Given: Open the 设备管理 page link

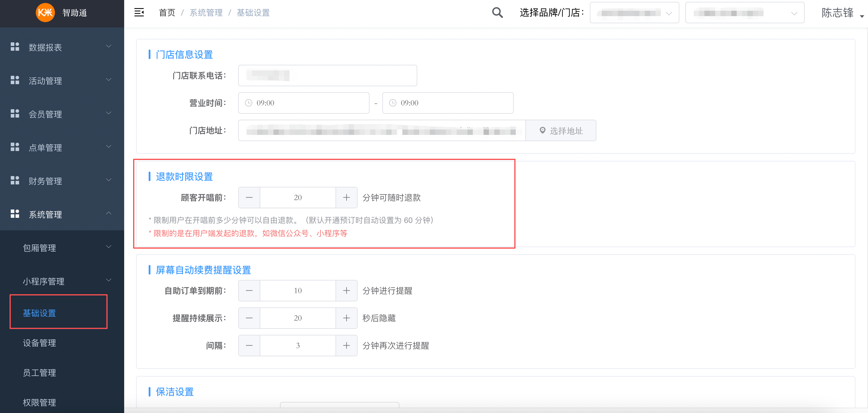Looking at the screenshot, I should point(39,343).
